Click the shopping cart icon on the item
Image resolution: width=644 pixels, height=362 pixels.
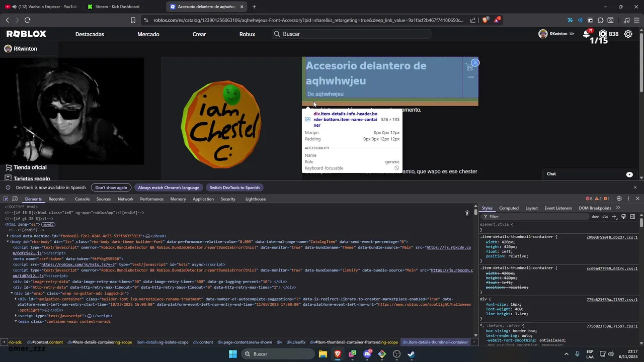point(469,67)
